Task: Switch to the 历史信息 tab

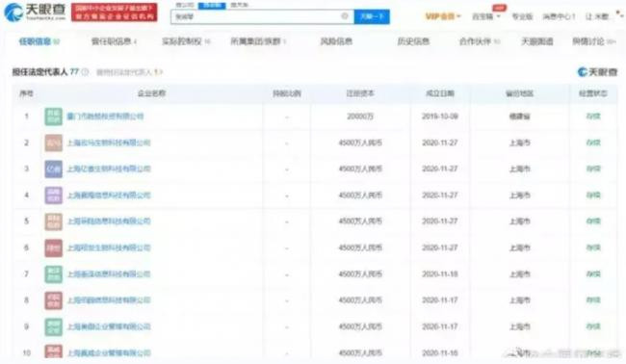Action: pyautogui.click(x=413, y=41)
